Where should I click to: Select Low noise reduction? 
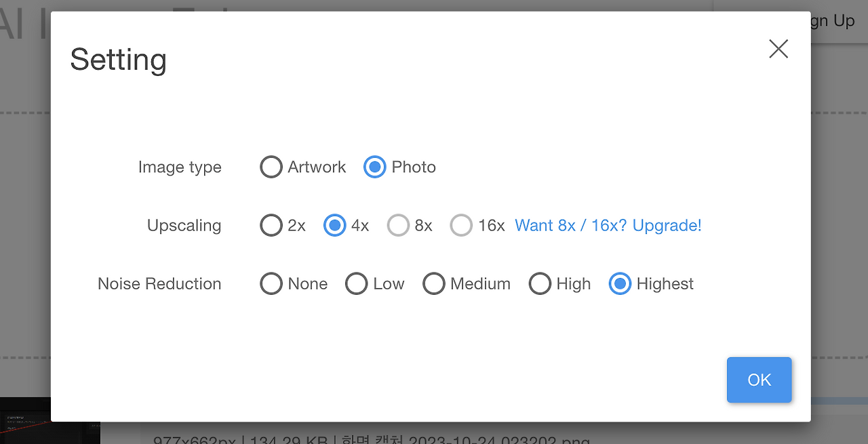357,283
